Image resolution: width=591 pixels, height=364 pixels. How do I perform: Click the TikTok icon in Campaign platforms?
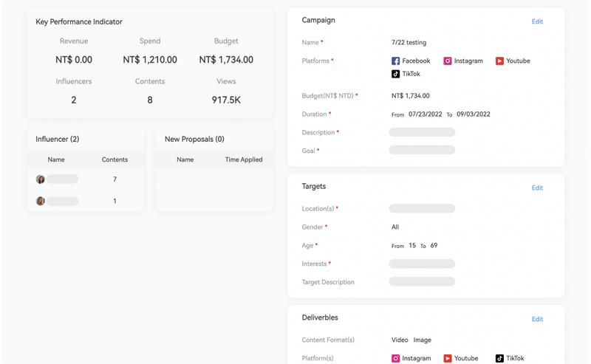coord(395,74)
